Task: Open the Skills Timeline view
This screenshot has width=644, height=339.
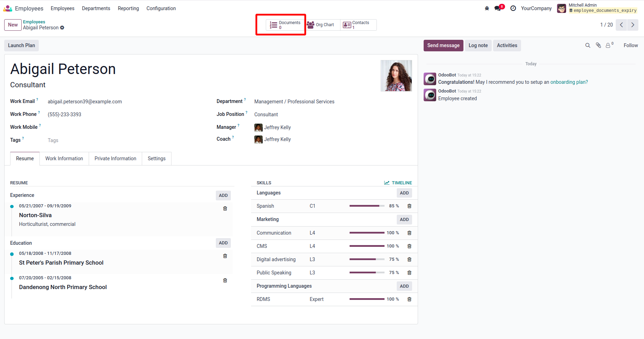Action: coord(398,183)
